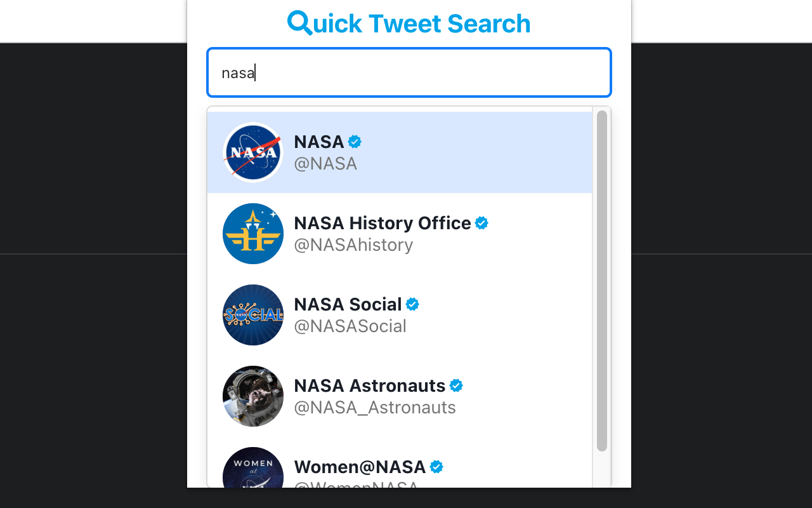Viewport: 812px width, 508px height.
Task: Click the NASA profile avatar
Action: pyautogui.click(x=252, y=152)
